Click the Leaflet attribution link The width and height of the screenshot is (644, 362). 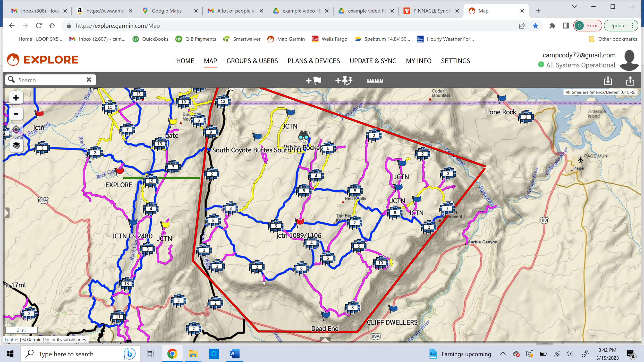pyautogui.click(x=12, y=340)
